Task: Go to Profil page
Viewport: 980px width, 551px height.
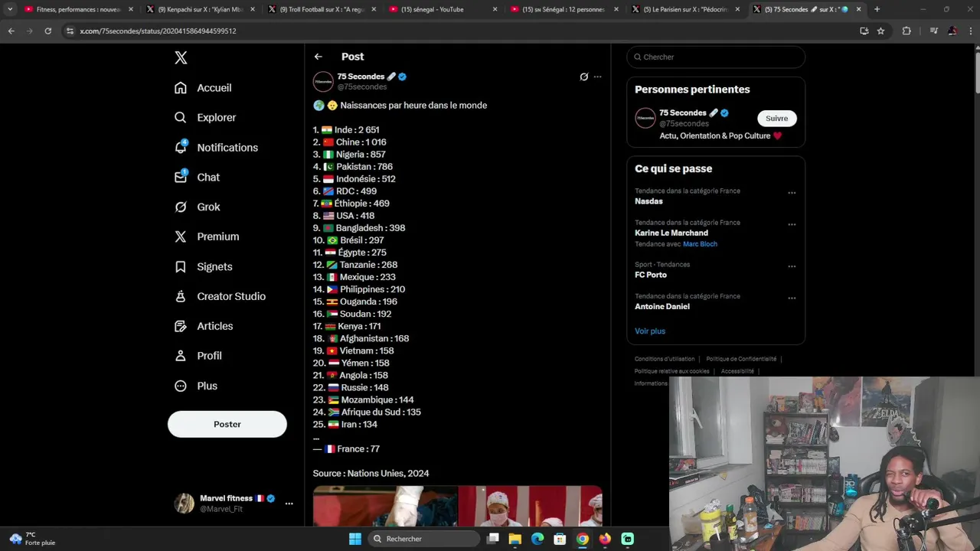Action: [198, 356]
